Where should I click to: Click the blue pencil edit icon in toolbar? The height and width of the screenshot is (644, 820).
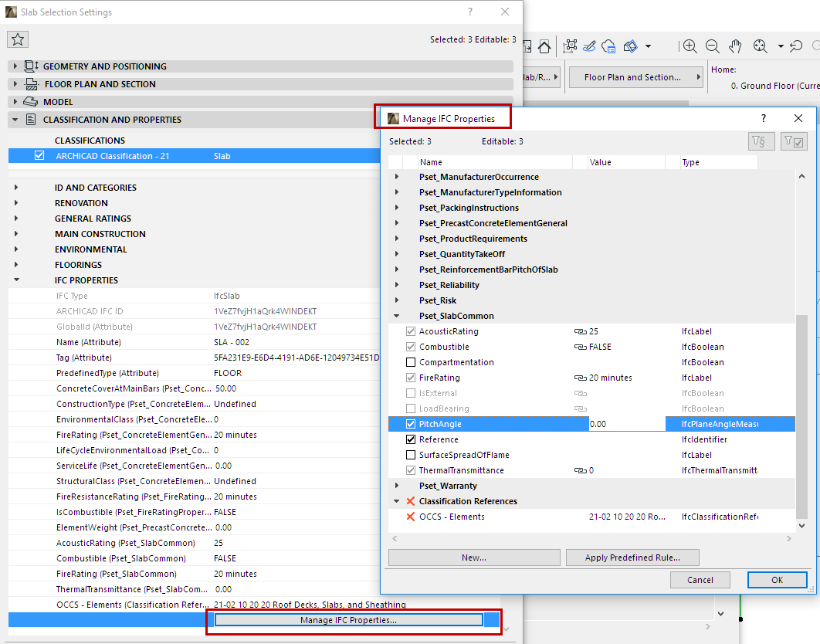589,46
